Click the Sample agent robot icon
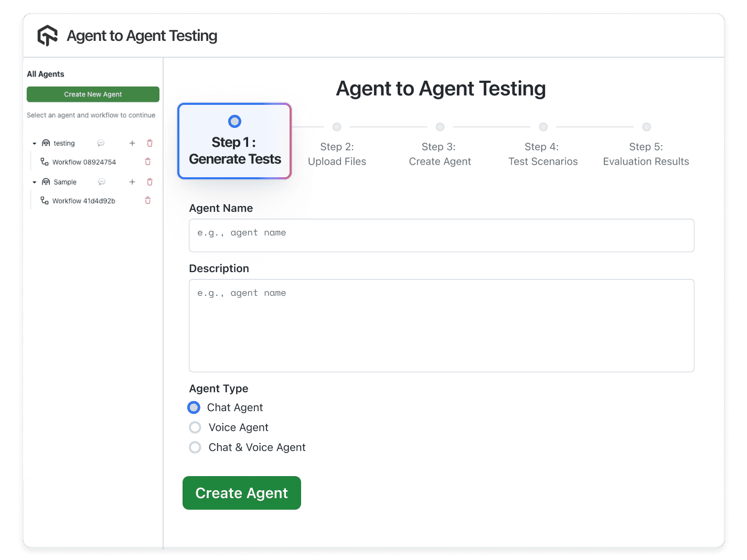This screenshot has height=560, width=747. (46, 182)
